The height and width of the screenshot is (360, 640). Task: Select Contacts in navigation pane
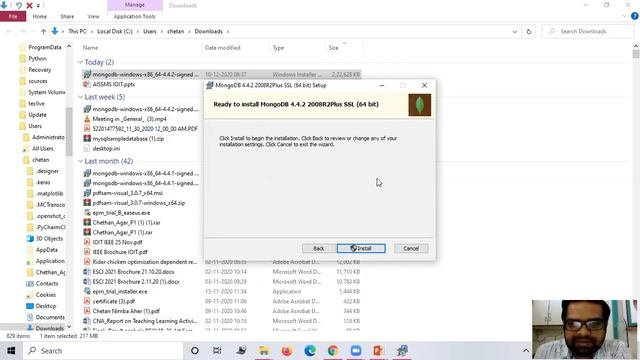pos(47,283)
